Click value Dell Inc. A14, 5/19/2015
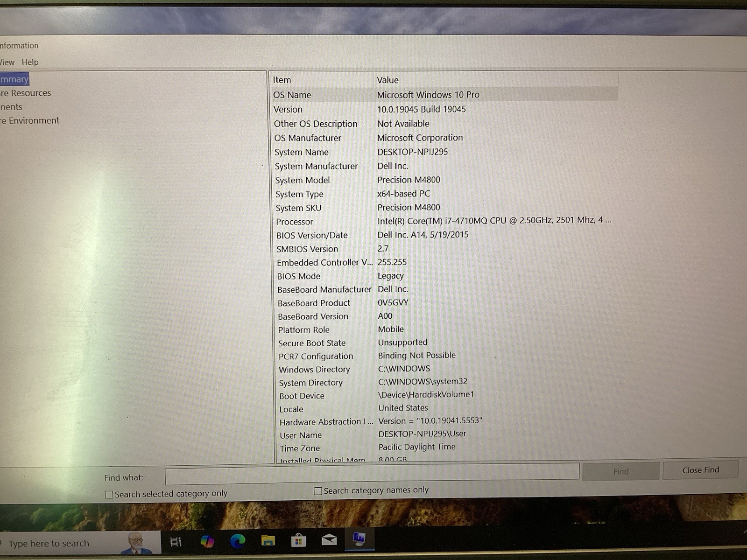Image resolution: width=747 pixels, height=560 pixels. pyautogui.click(x=423, y=235)
